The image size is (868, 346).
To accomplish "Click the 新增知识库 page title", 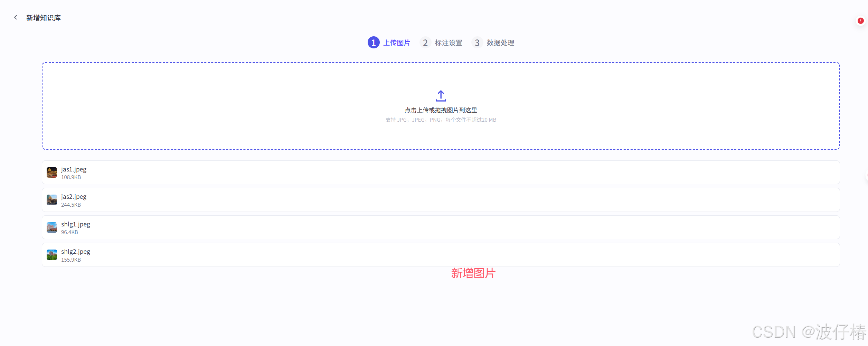I will 44,17.
